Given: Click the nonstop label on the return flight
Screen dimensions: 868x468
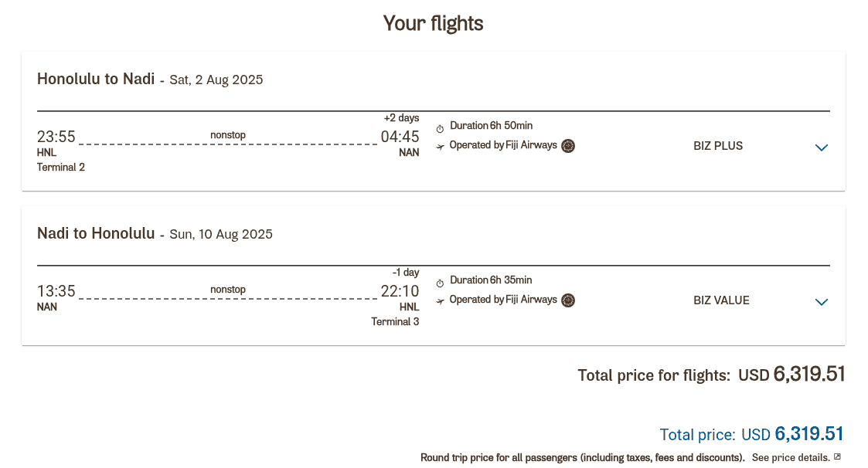Looking at the screenshot, I should click(x=227, y=289).
